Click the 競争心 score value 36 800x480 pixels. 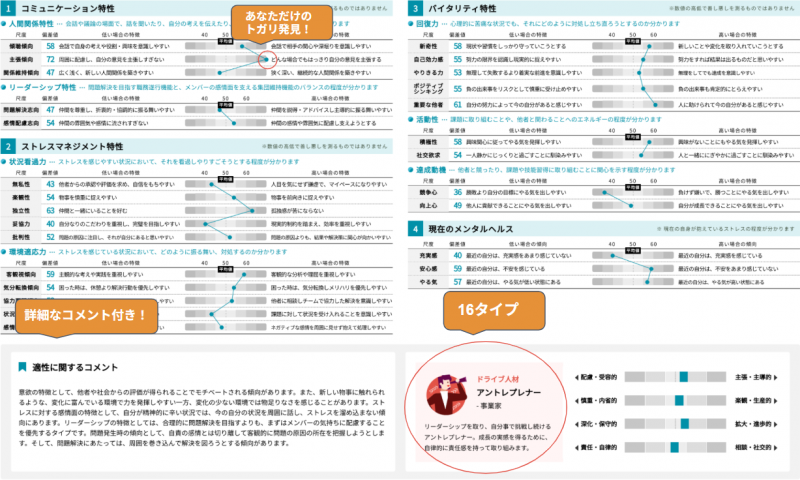click(x=456, y=189)
